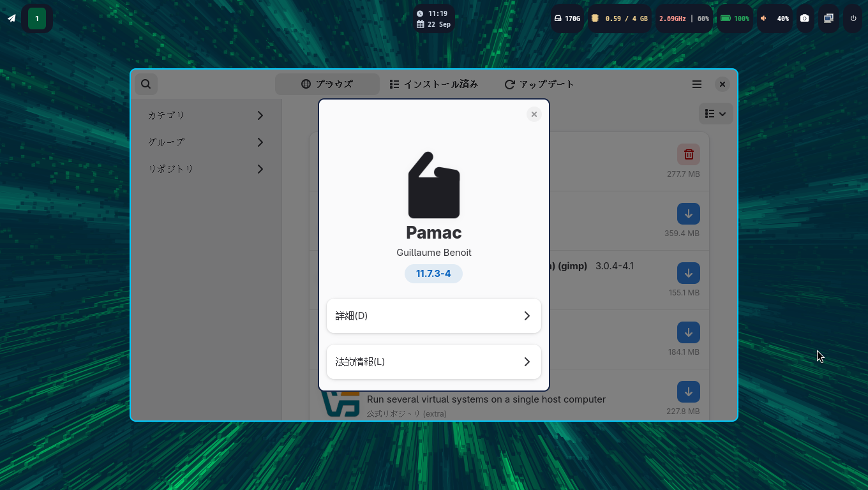Switch to the インストール済み tab
Screen dimensions: 868x490
pyautogui.click(x=434, y=84)
